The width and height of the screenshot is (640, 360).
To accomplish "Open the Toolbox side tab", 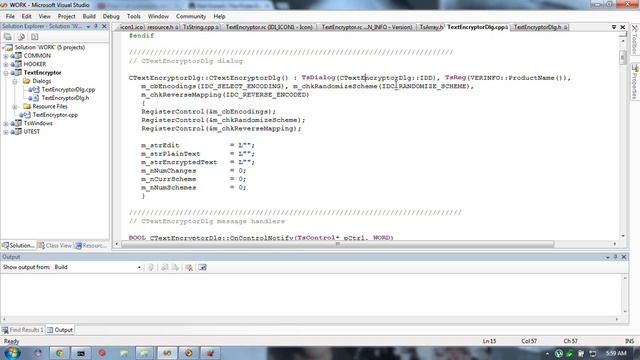I will (635, 39).
